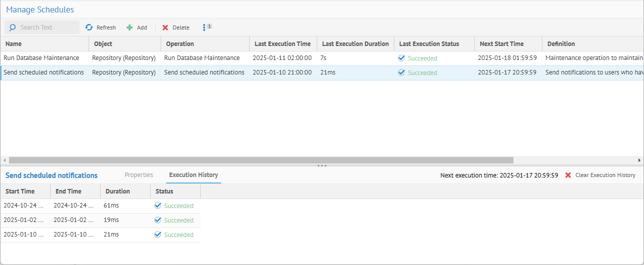
Task: Switch to the Properties tab
Action: (139, 175)
